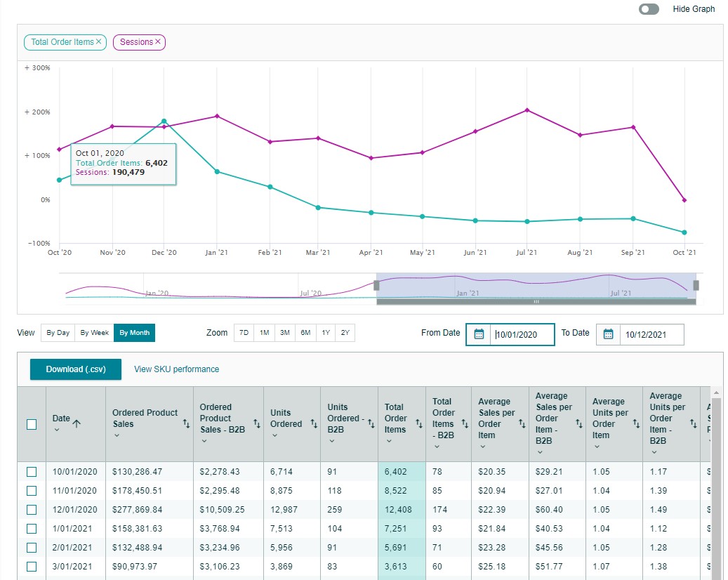Tick the checkbox for 10/01/2020 row

point(32,472)
